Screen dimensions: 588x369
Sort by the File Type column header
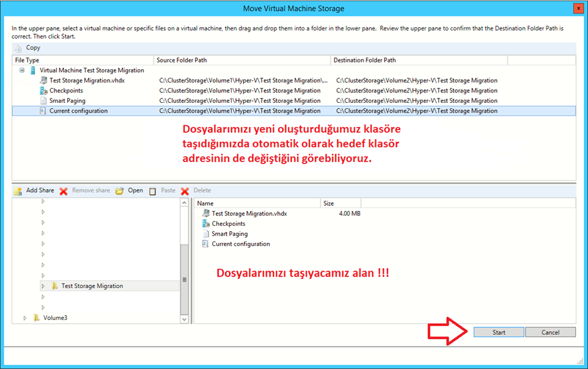(83, 60)
